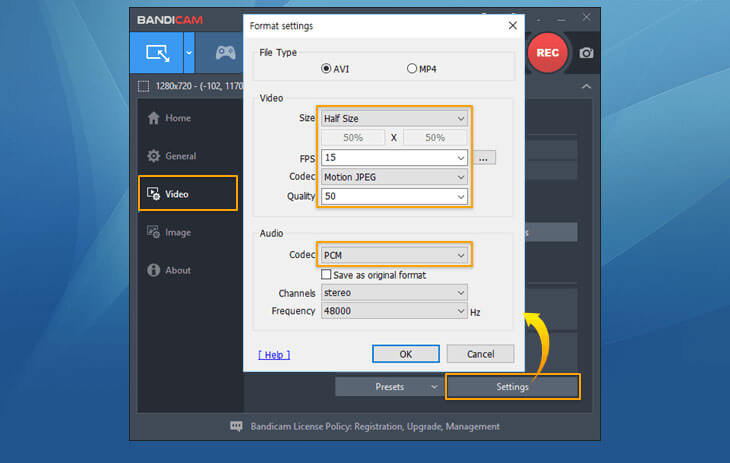This screenshot has height=463, width=730.
Task: Switch to game recording mode
Action: coord(225,53)
